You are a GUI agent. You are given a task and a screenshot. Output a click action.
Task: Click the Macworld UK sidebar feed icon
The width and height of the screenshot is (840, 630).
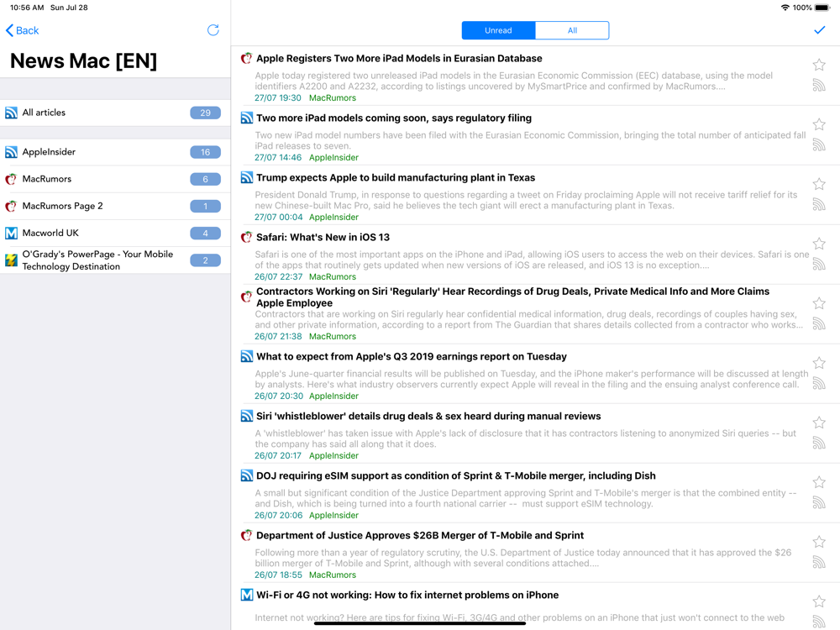click(x=11, y=233)
